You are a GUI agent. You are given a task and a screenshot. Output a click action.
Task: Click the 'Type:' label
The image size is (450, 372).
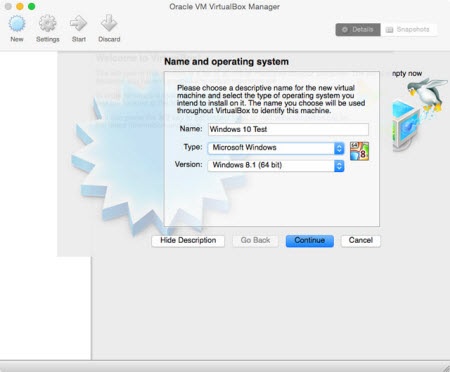click(193, 147)
